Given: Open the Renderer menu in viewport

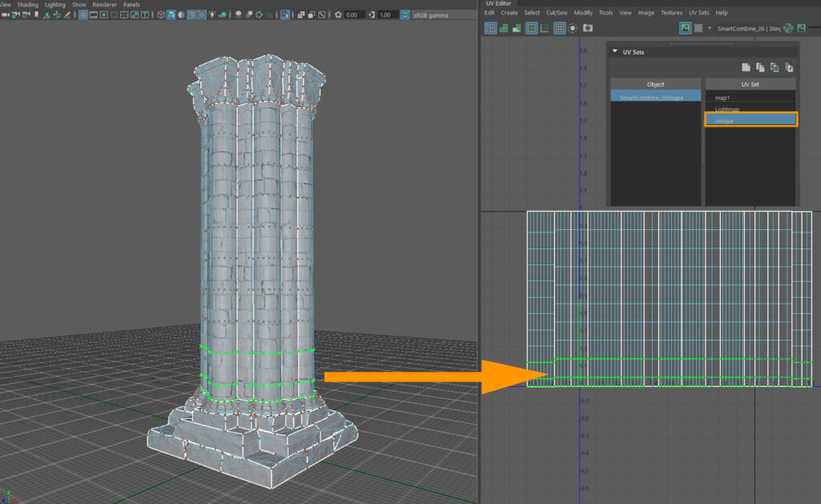Looking at the screenshot, I should click(107, 4).
